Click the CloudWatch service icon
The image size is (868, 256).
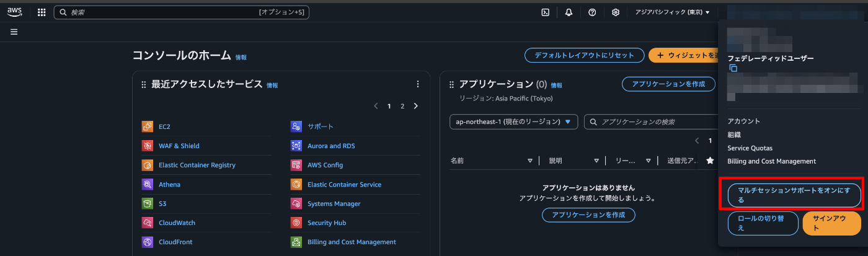(x=148, y=223)
